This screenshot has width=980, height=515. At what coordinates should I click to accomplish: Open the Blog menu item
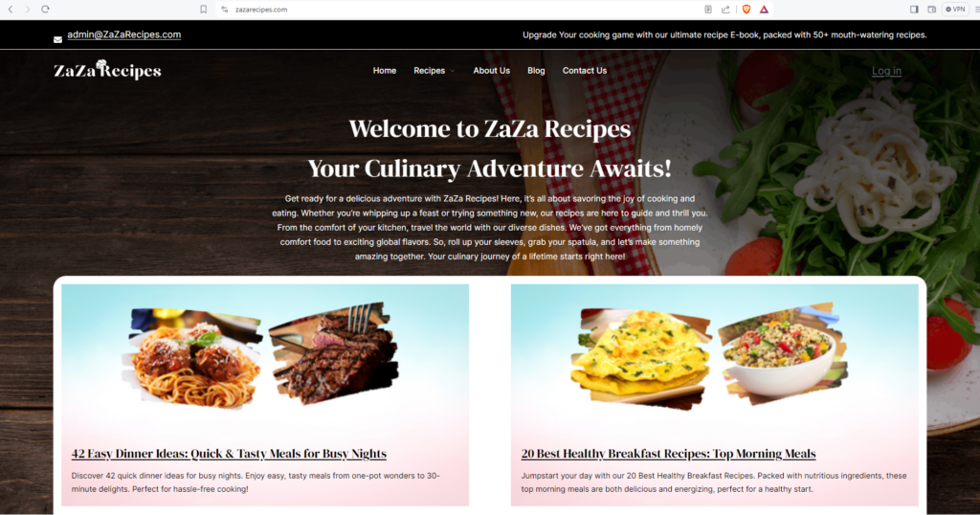tap(536, 71)
